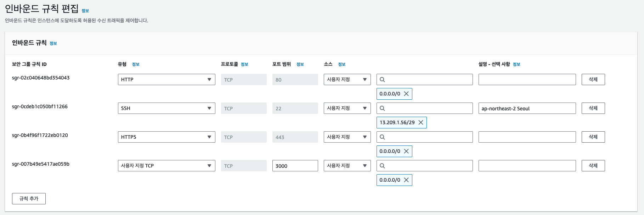Click the port range field showing 3000
Viewport: 644px width, 215px height.
[295, 166]
